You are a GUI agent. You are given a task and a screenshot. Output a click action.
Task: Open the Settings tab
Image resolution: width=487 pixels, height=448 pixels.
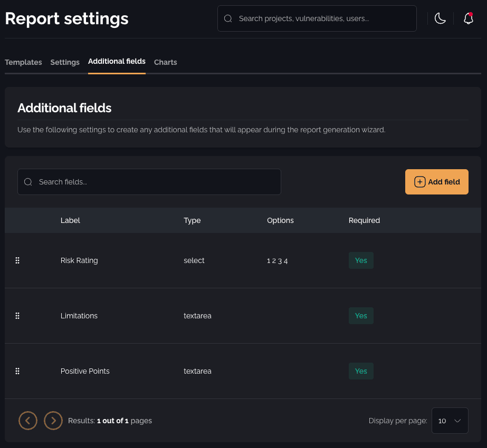65,62
